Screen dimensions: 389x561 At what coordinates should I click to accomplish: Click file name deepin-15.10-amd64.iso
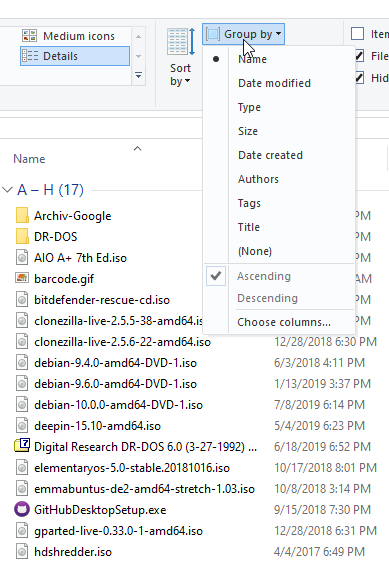point(97,426)
